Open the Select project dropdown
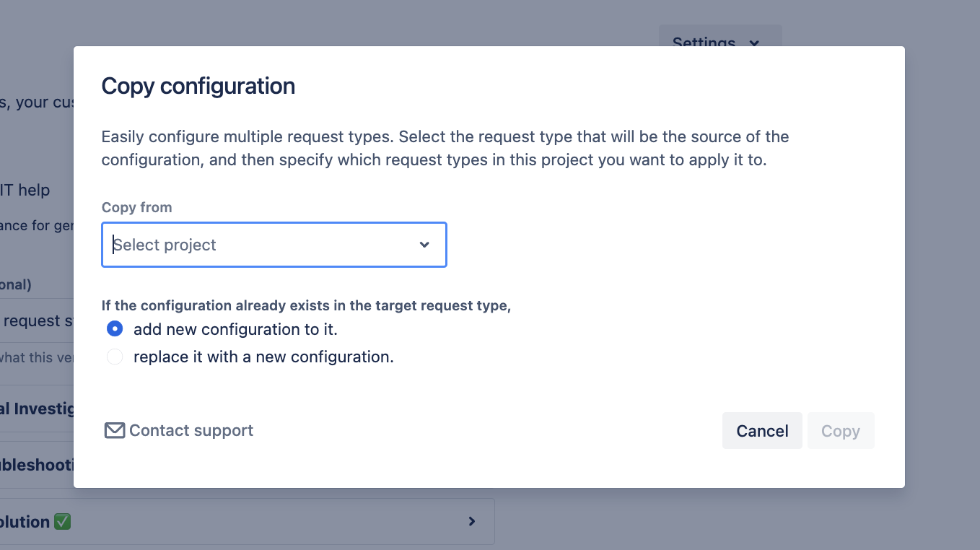The width and height of the screenshot is (980, 550). pyautogui.click(x=274, y=245)
